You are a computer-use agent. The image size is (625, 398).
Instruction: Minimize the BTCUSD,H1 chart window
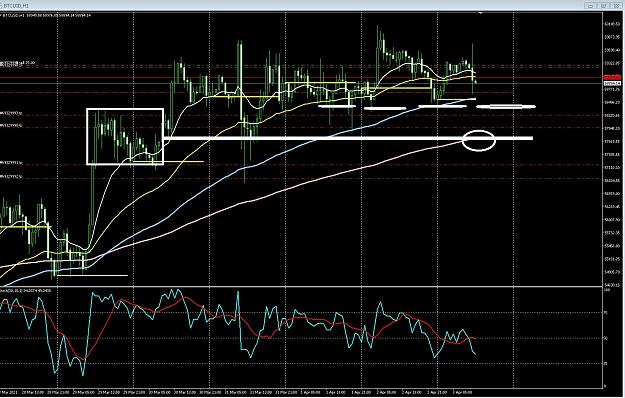591,6
